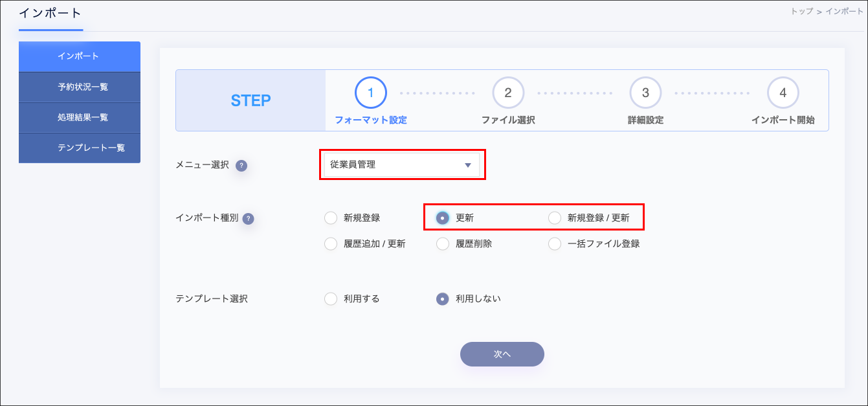
Task: Click step 1 フォーマット設定 circle
Action: point(371,93)
